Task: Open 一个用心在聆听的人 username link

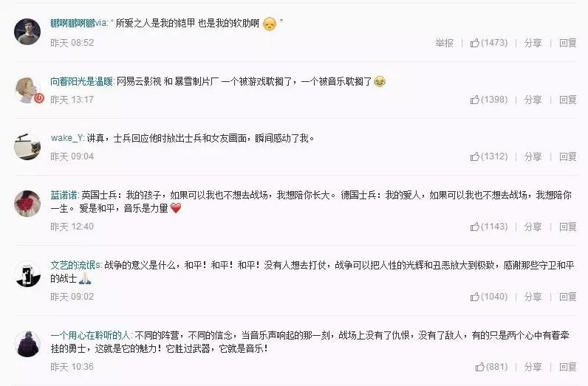Action: tap(91, 335)
